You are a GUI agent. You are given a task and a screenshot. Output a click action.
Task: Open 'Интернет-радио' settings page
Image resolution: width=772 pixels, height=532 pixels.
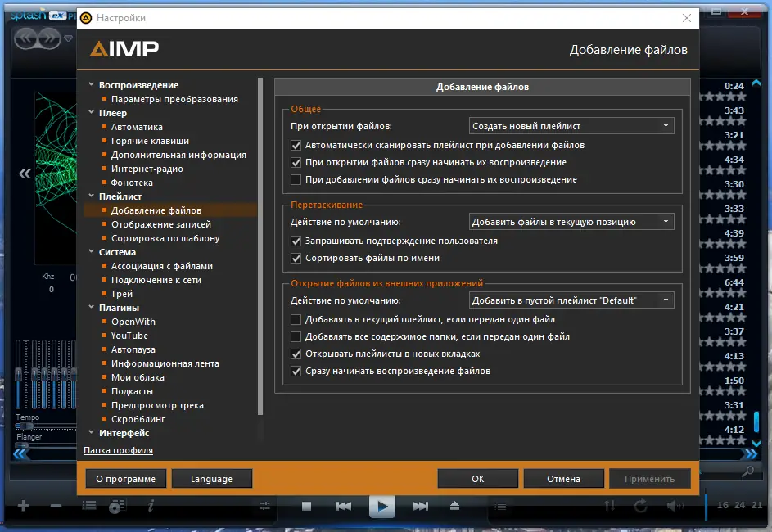147,169
